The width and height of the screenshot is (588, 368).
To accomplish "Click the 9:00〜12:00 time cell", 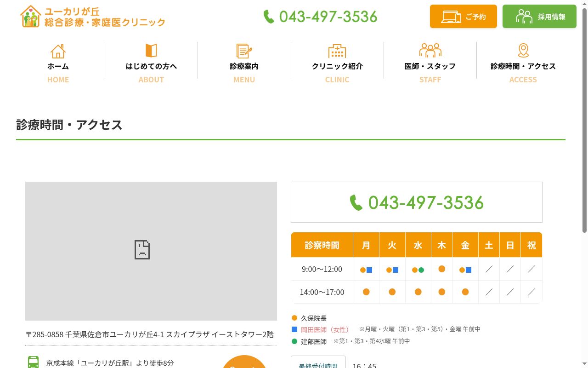I will coord(322,269).
